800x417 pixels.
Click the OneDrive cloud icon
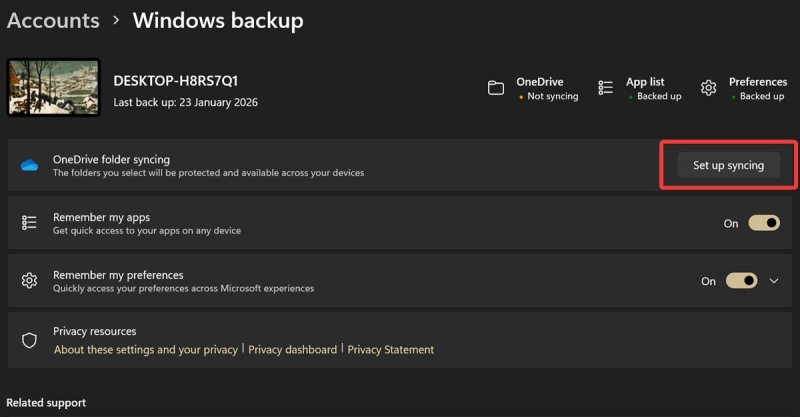(29, 165)
